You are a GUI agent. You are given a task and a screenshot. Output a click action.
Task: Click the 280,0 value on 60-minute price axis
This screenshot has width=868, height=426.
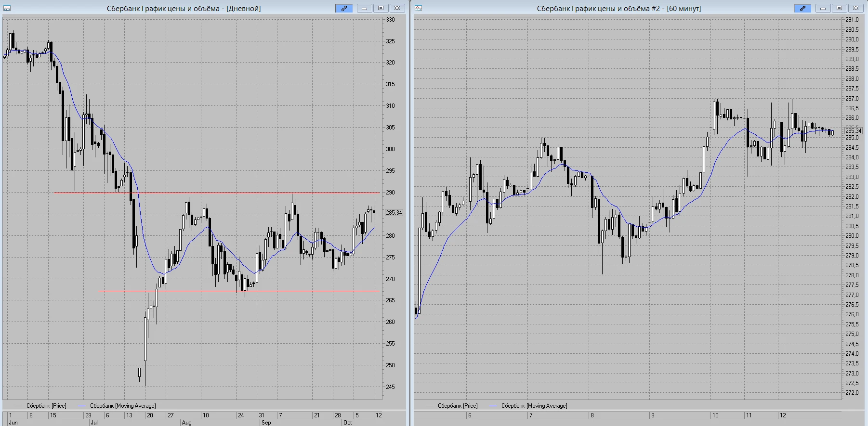click(852, 236)
